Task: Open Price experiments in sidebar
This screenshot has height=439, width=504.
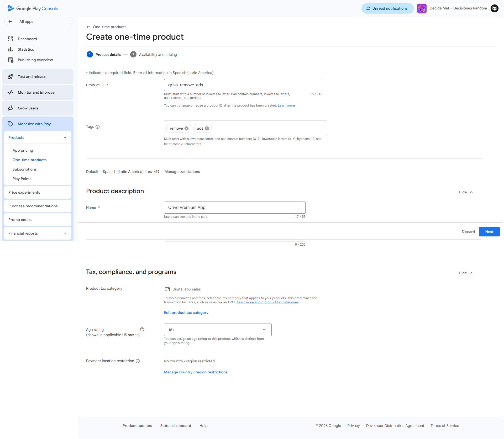Action: coord(38,192)
